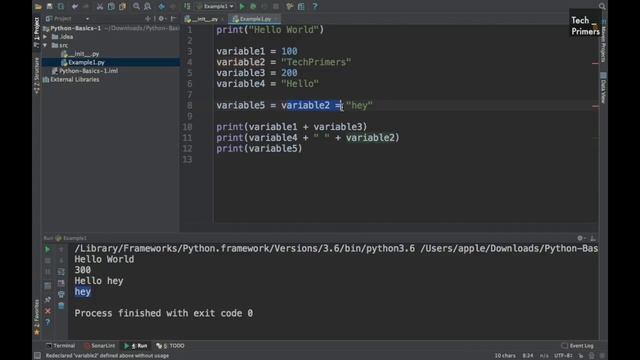The height and width of the screenshot is (360, 640).
Task: Click the Find magnifier toolbar icon
Action: coord(136,7)
